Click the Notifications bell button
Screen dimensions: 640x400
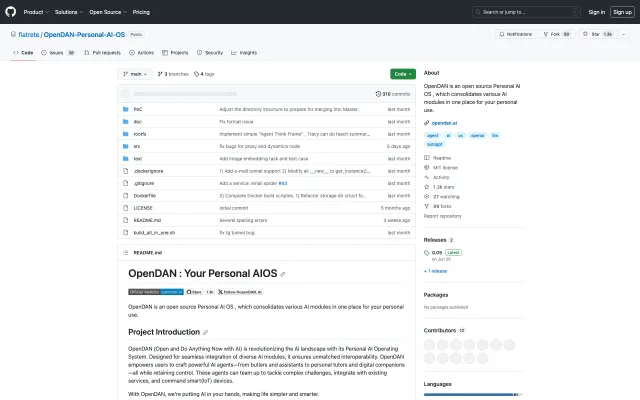tap(517, 34)
